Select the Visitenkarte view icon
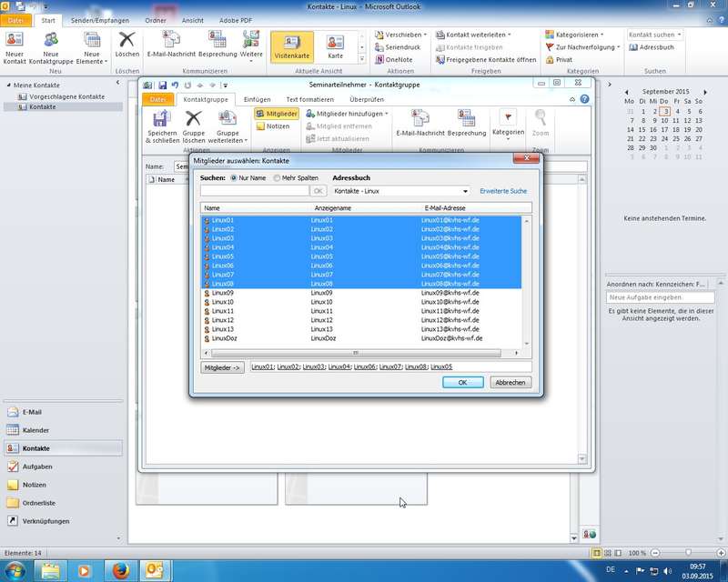The image size is (728, 582). 291,43
